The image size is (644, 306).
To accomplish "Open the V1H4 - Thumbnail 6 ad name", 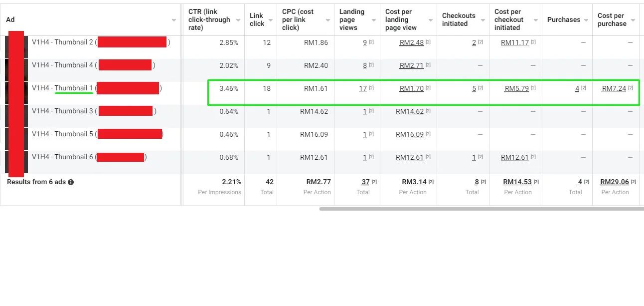I will coord(63,157).
